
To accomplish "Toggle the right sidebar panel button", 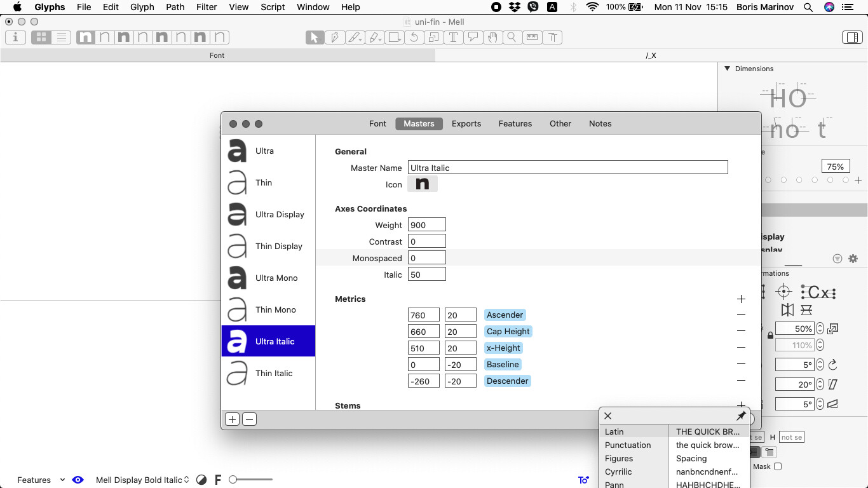I will [851, 37].
